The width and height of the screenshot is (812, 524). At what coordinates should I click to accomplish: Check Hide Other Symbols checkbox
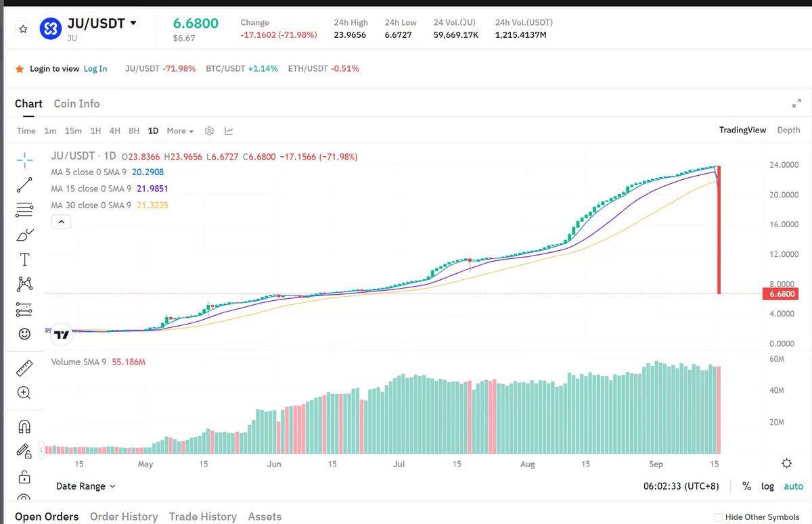point(718,517)
